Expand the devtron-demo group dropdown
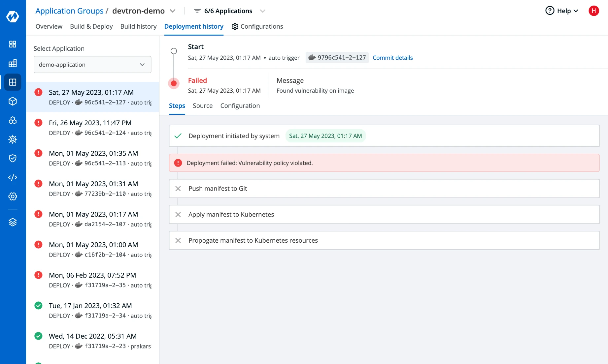This screenshot has height=364, width=608. tap(172, 11)
